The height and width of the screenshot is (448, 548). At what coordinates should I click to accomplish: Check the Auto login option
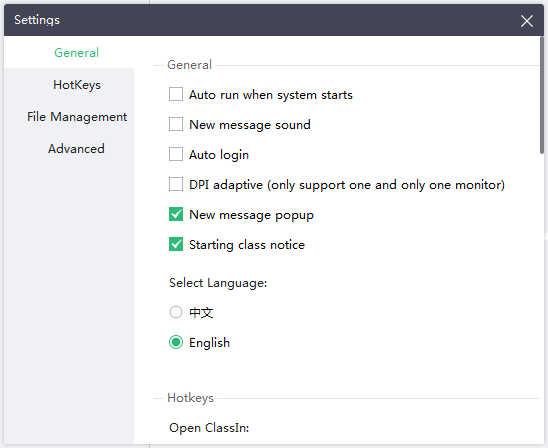176,154
